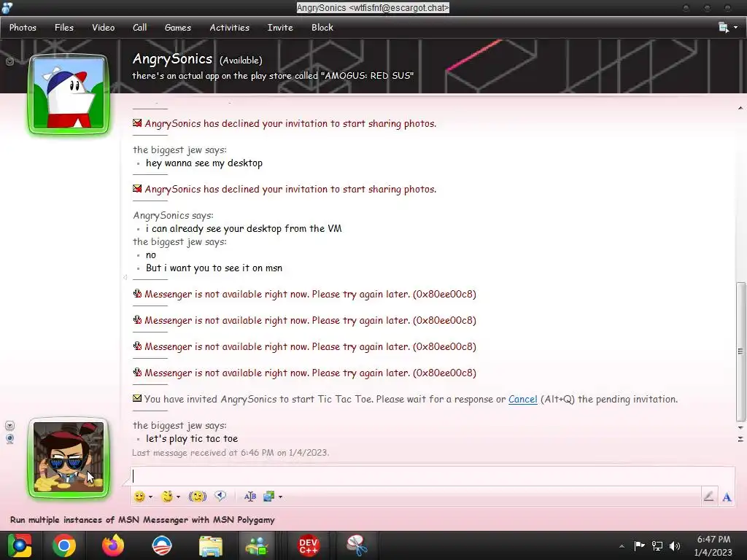Open the change font AB icon
Image resolution: width=747 pixels, height=560 pixels.
[x=250, y=497]
